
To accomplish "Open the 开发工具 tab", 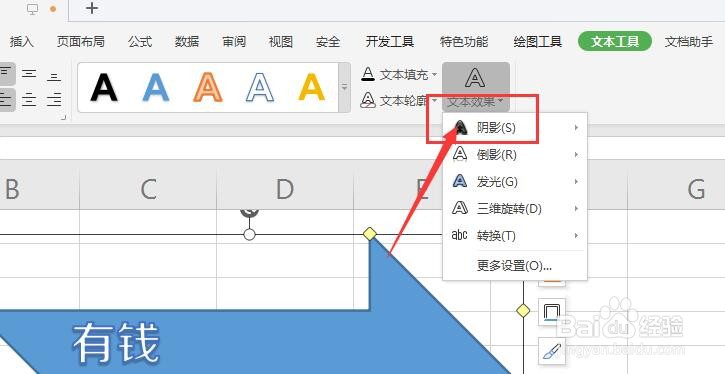I will pos(389,42).
